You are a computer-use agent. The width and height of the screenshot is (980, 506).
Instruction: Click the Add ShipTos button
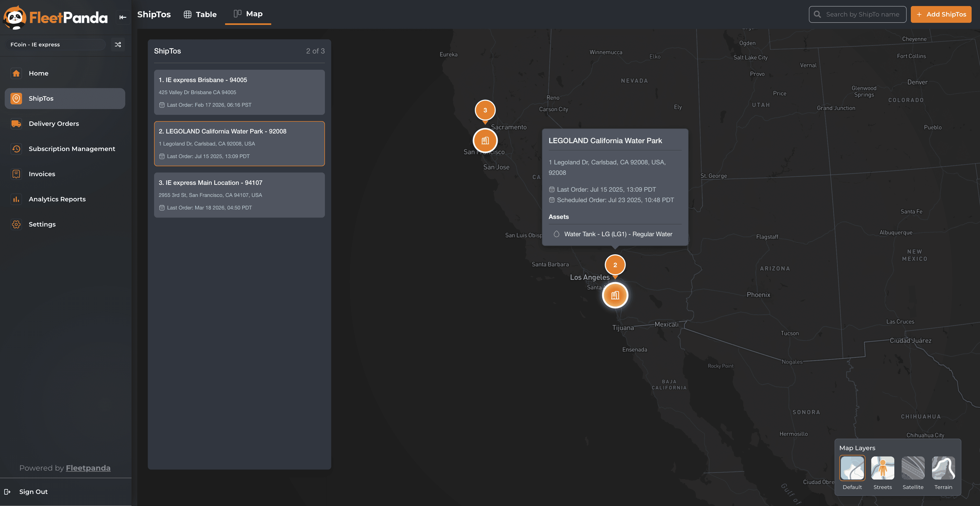pyautogui.click(x=941, y=14)
